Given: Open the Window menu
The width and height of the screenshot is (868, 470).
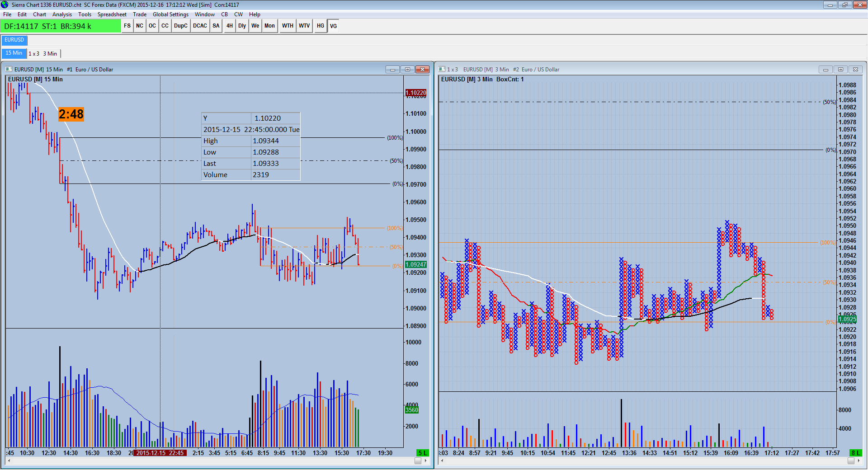Looking at the screenshot, I should [x=205, y=14].
